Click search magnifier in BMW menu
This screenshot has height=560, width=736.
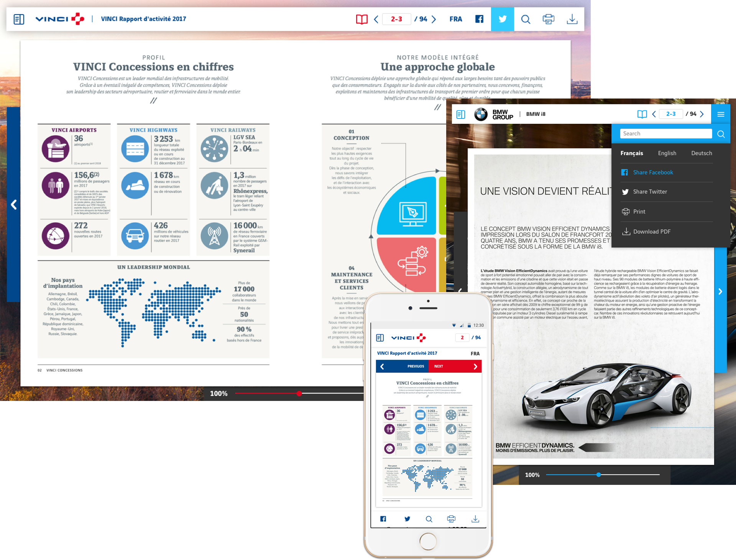tap(721, 134)
